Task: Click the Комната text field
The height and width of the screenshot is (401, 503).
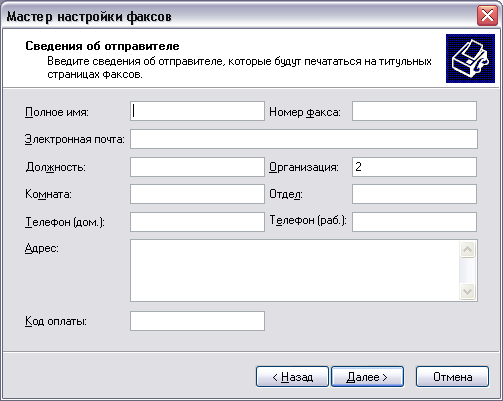Action: (197, 194)
